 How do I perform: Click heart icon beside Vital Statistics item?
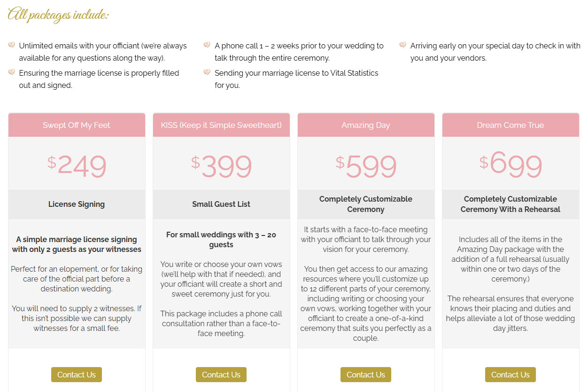pos(207,72)
